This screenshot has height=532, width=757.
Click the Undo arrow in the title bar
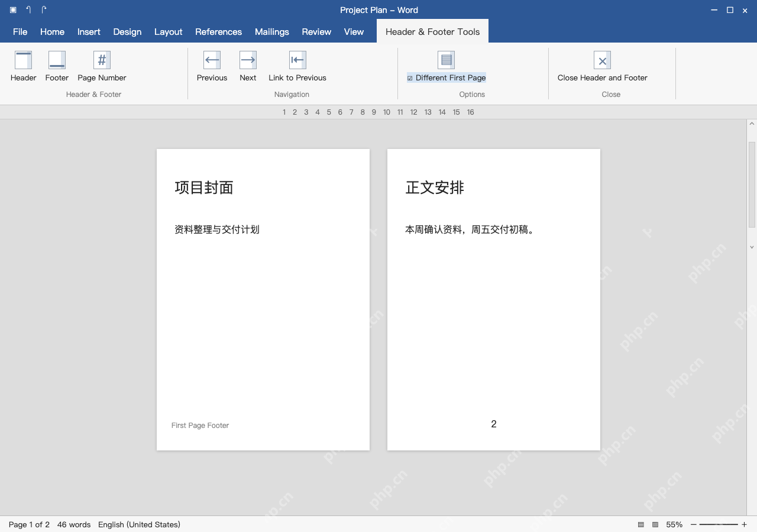pos(28,10)
